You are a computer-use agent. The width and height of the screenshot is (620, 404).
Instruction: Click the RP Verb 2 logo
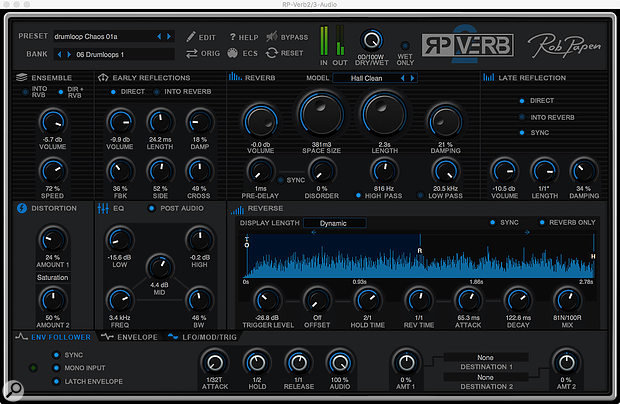click(x=468, y=45)
